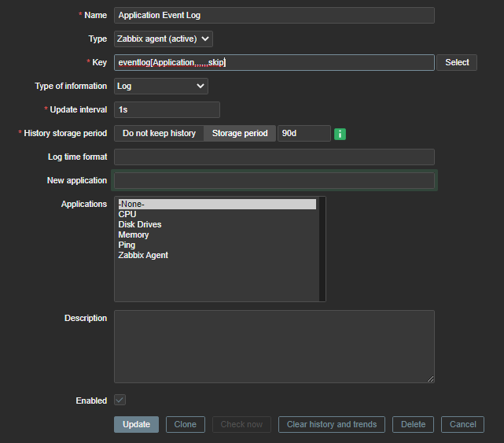Focus the New application text field
The height and width of the screenshot is (443, 504).
[274, 181]
